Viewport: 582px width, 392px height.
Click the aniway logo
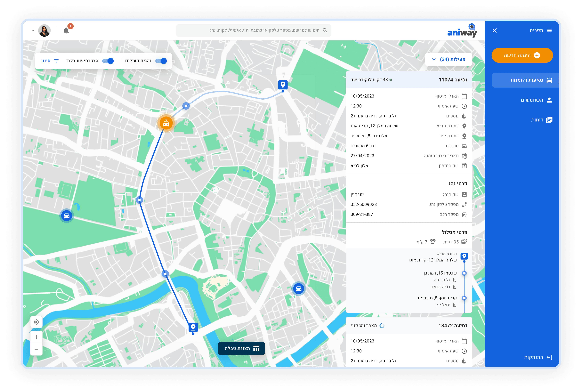pos(462,30)
